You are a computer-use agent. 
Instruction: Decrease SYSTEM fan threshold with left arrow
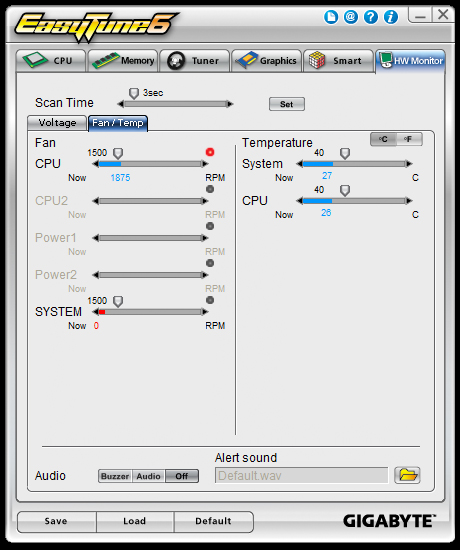(95, 312)
